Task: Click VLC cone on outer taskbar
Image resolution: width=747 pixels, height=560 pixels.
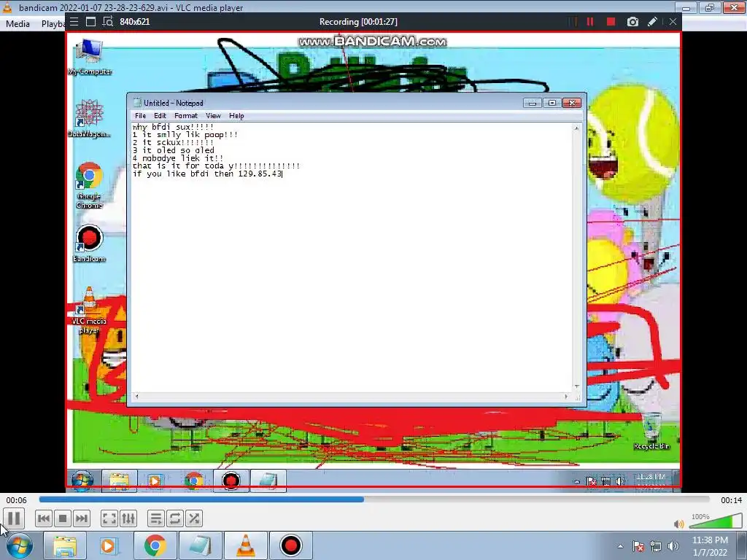Action: point(245,545)
